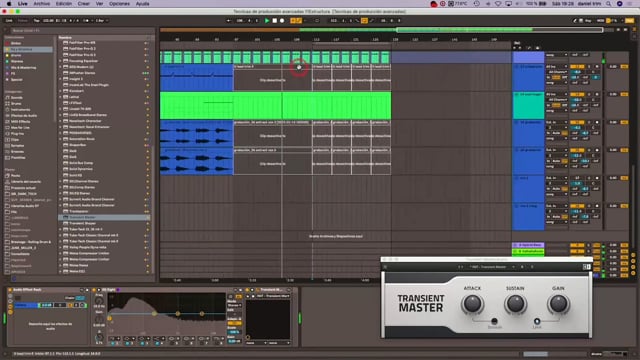
Task: Select the Mix & Mastering collection
Action: point(24,67)
